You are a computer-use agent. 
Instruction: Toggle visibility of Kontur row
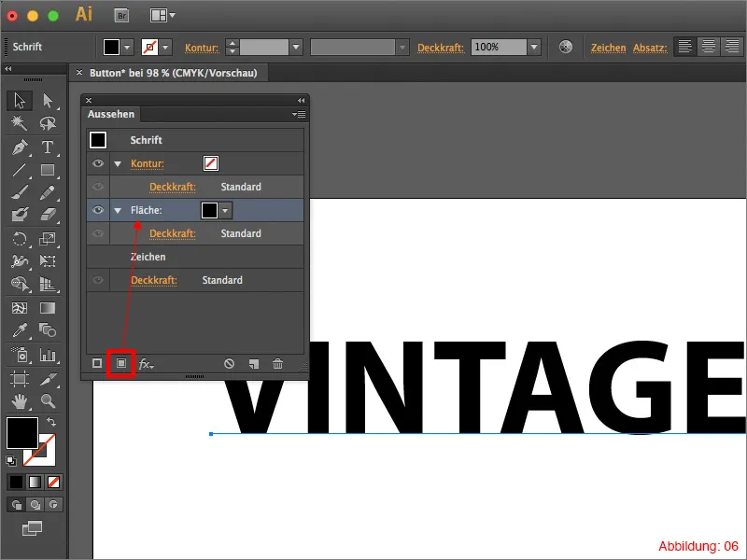pos(98,163)
